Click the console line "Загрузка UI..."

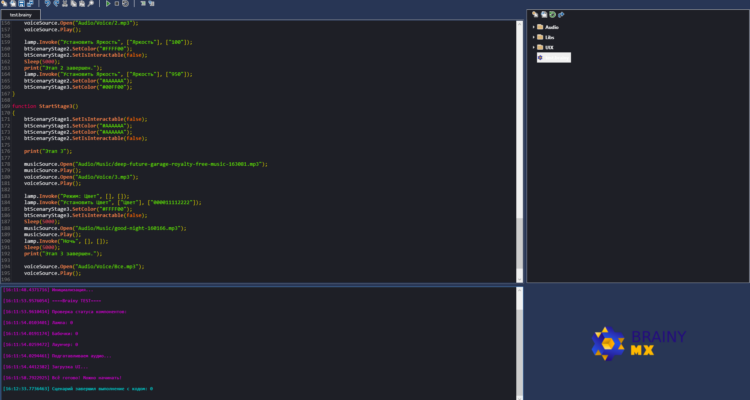(x=45, y=367)
